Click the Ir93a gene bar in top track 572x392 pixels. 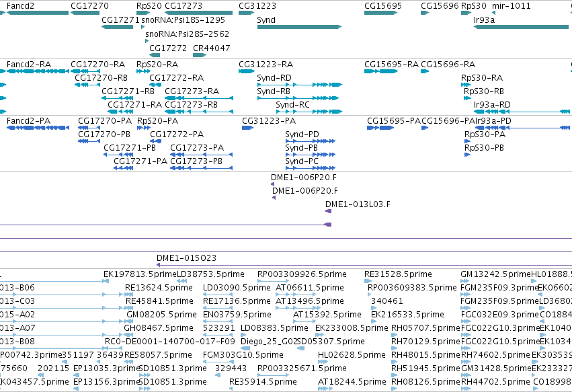(521, 27)
